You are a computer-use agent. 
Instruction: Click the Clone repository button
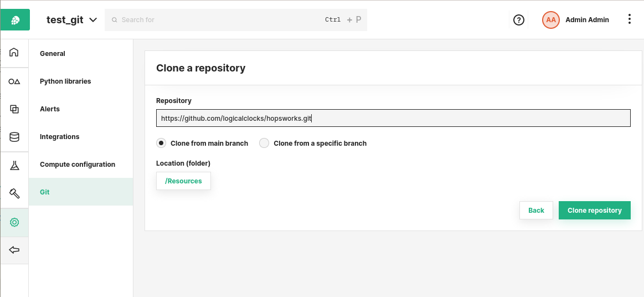pyautogui.click(x=594, y=211)
